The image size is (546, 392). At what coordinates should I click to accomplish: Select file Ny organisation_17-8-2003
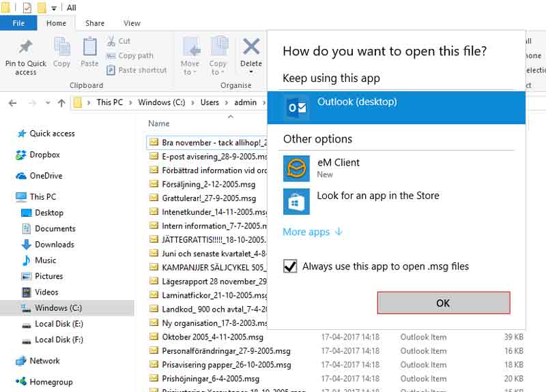point(208,323)
